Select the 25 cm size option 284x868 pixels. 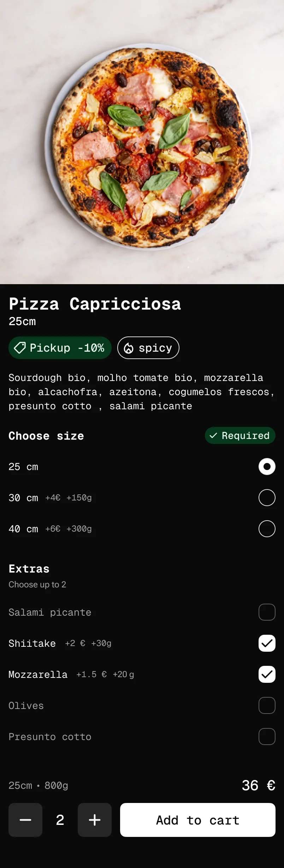[267, 467]
